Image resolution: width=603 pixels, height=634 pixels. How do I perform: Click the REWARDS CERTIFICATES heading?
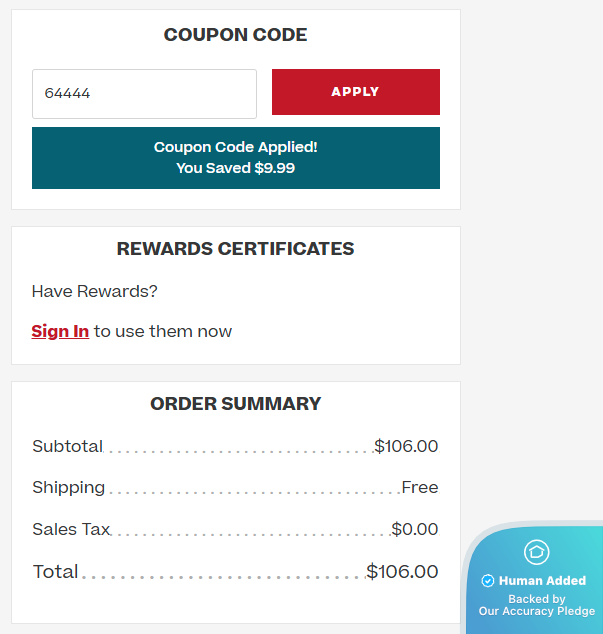236,249
